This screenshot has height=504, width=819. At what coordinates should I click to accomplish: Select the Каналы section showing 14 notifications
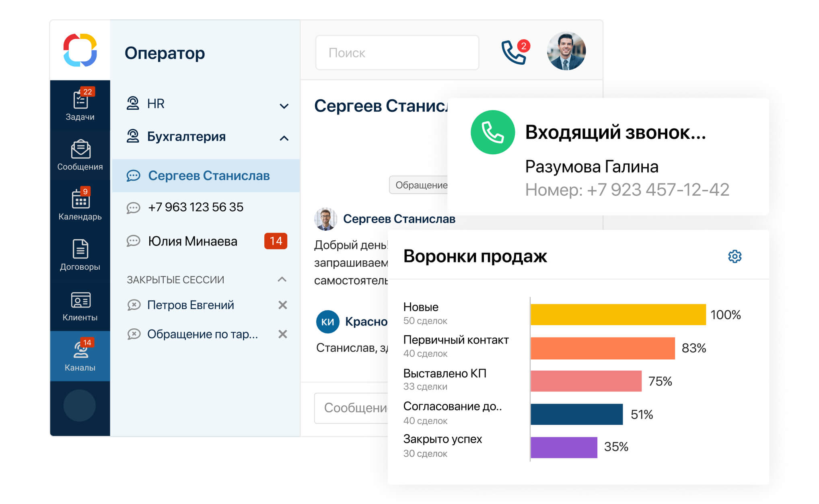click(x=80, y=354)
